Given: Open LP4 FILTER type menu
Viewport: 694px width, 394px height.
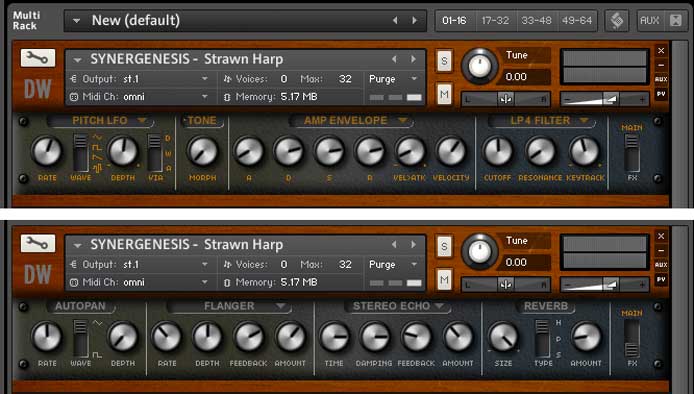Looking at the screenshot, I should pos(584,120).
